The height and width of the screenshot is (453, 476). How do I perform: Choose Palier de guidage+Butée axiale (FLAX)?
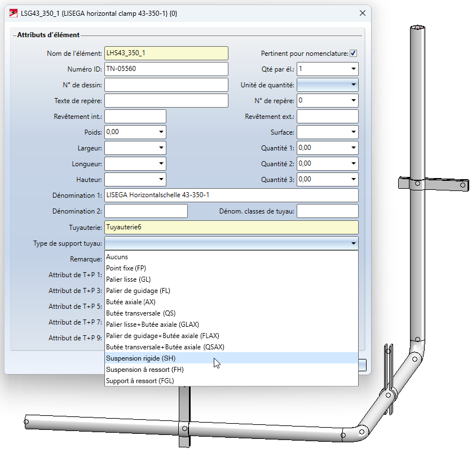coord(231,336)
